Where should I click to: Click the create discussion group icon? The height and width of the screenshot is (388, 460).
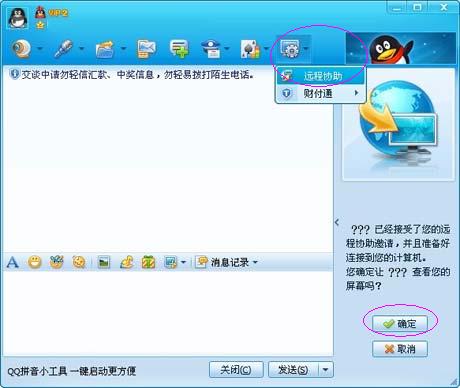pyautogui.click(x=179, y=49)
